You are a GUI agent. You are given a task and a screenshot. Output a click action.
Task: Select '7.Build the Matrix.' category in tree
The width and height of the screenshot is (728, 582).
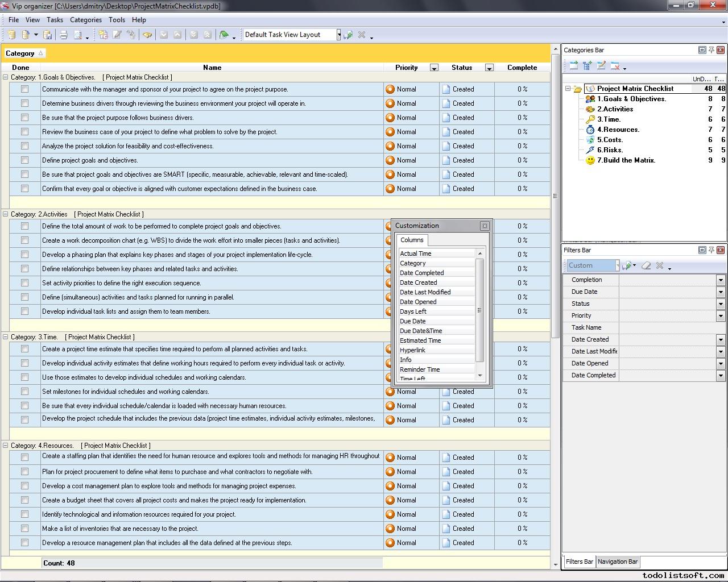[626, 160]
